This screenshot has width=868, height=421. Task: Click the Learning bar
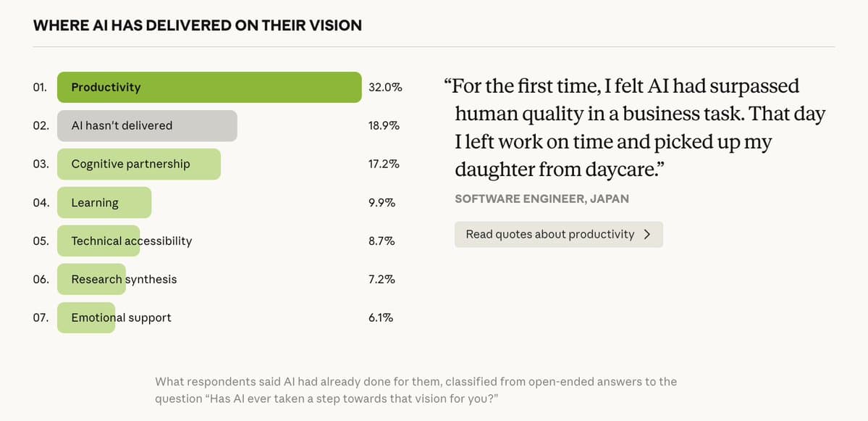[104, 202]
